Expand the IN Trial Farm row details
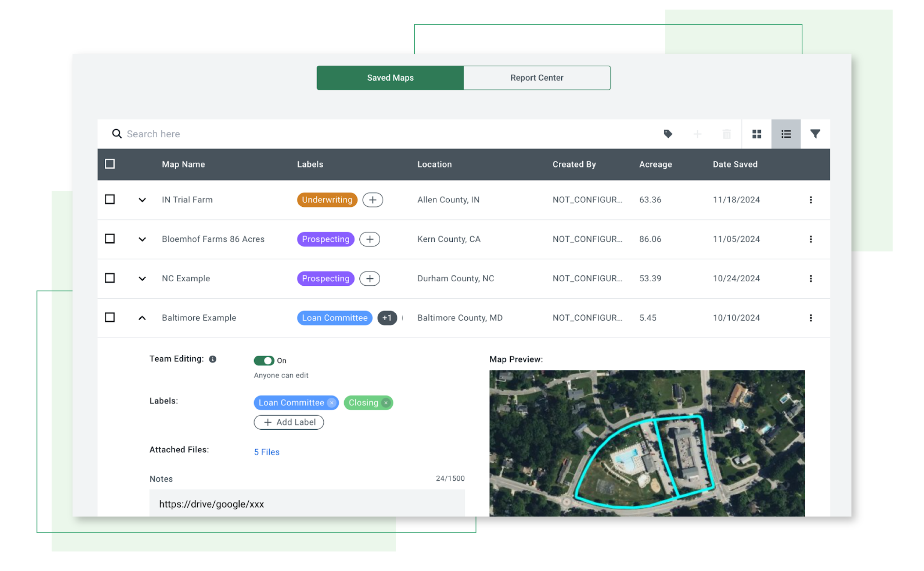Screen dimensions: 924x571 (143, 200)
